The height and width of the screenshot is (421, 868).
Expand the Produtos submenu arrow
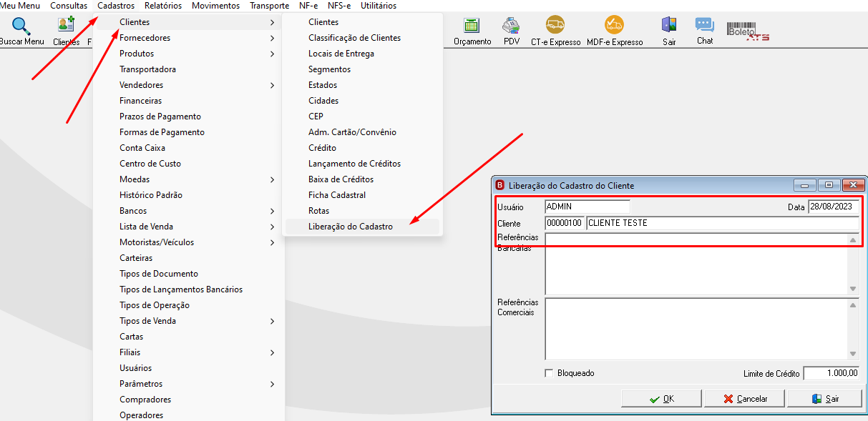pos(273,54)
